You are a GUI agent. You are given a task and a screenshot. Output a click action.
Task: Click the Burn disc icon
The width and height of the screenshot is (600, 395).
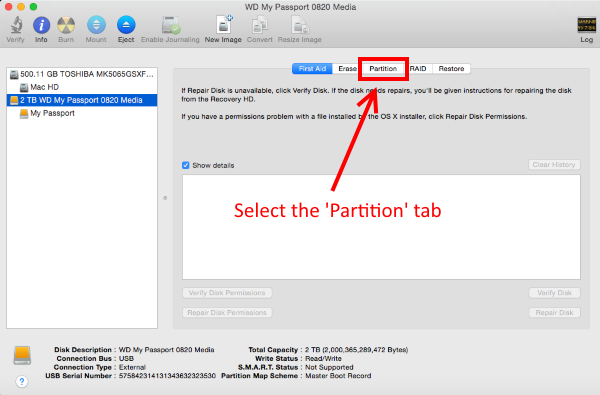coord(66,25)
